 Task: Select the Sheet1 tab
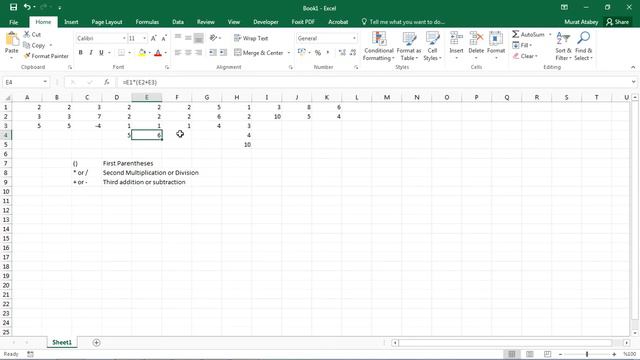pos(62,342)
